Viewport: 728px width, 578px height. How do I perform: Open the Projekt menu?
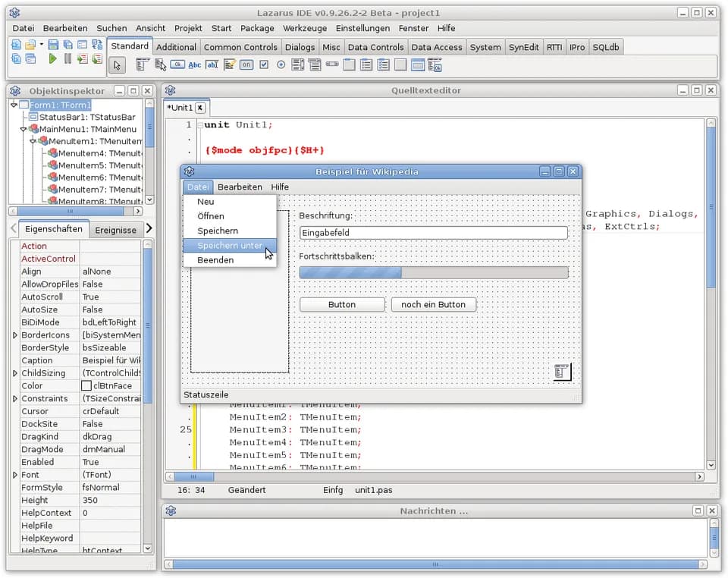tap(188, 28)
